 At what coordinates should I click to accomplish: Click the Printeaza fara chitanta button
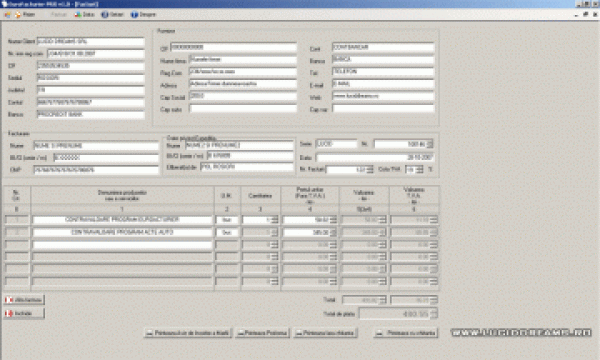point(326,333)
